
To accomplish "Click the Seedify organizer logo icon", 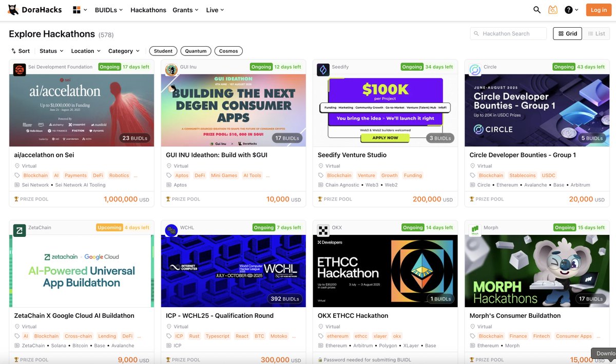I will point(323,70).
